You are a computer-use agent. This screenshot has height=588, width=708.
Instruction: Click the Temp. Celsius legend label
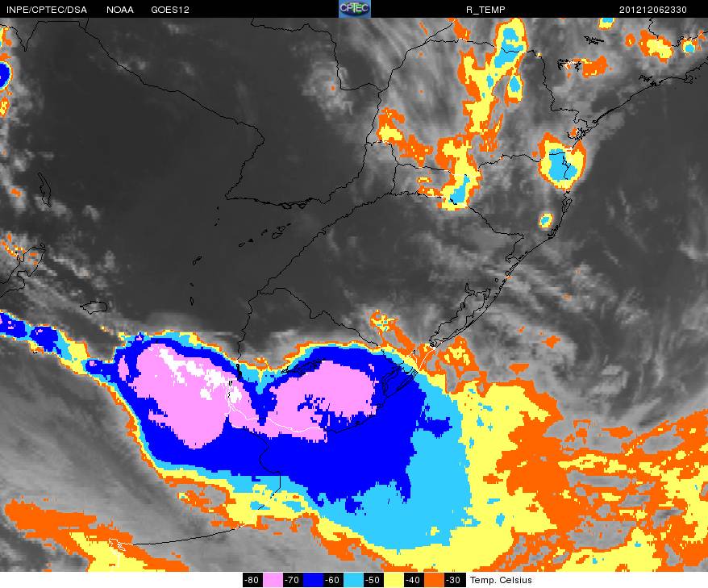coord(501,580)
